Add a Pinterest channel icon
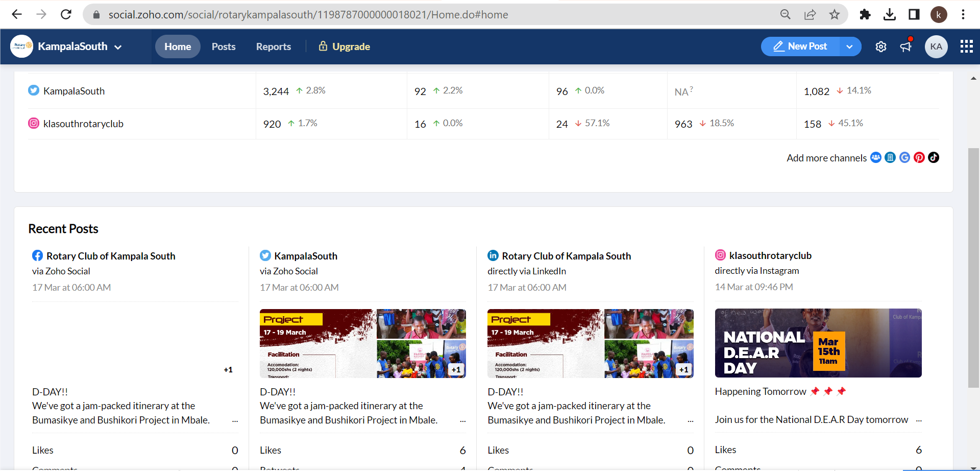 (x=919, y=157)
